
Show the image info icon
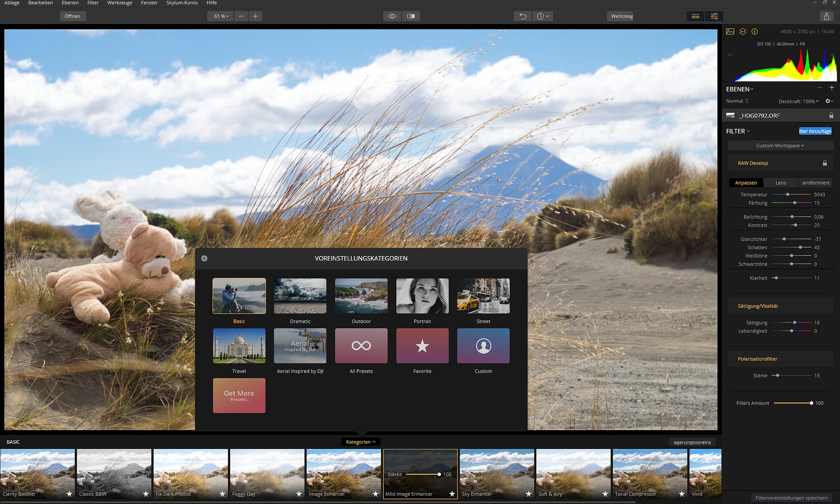pyautogui.click(x=754, y=31)
